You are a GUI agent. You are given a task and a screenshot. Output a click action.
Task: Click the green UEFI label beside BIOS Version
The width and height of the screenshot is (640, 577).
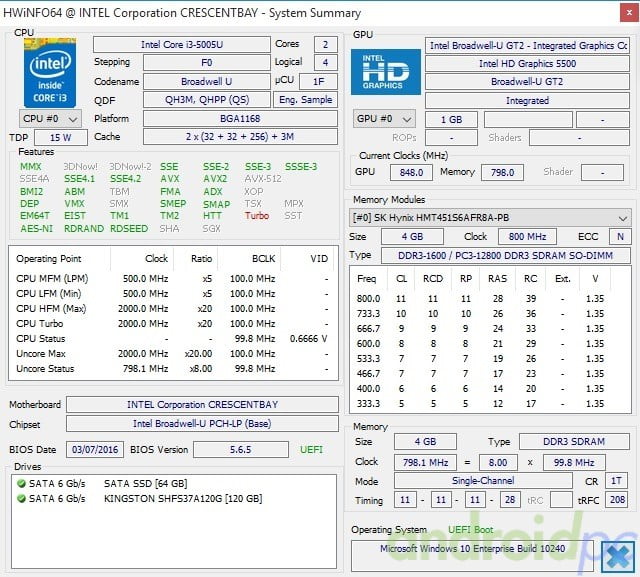point(311,450)
